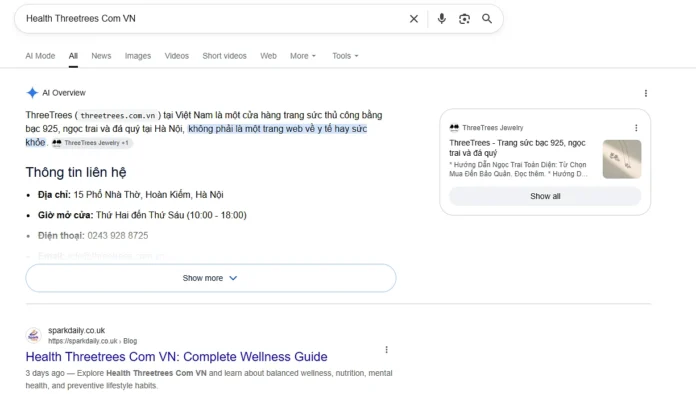The height and width of the screenshot is (394, 696).
Task: Click the jewelry thumbnail in the source card
Action: pyautogui.click(x=622, y=159)
